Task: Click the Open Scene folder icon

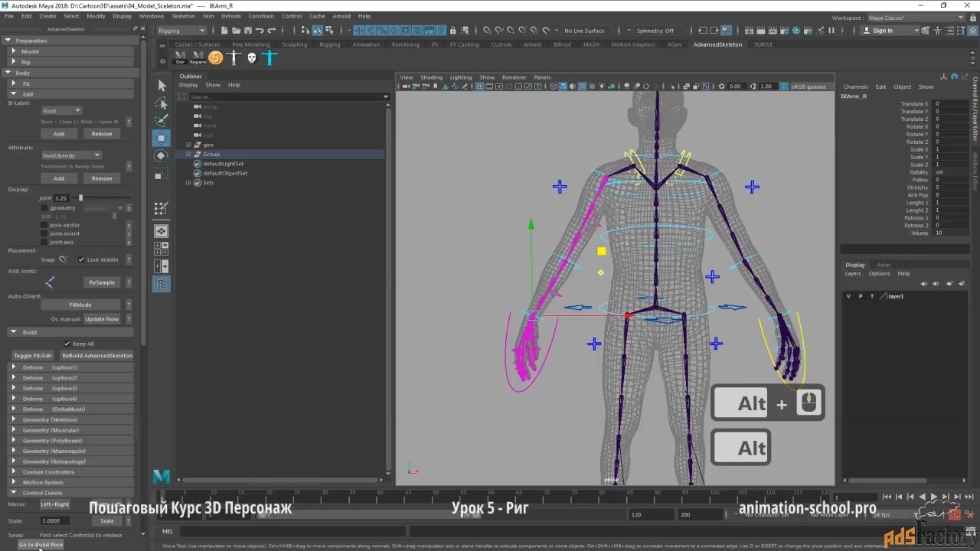Action: point(236,31)
